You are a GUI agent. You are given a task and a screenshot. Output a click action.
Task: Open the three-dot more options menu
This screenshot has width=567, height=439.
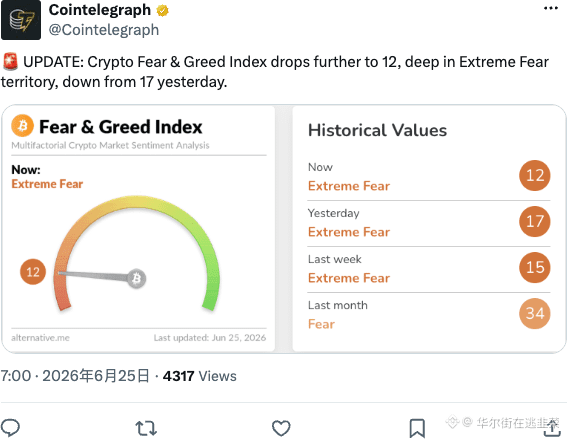point(550,8)
